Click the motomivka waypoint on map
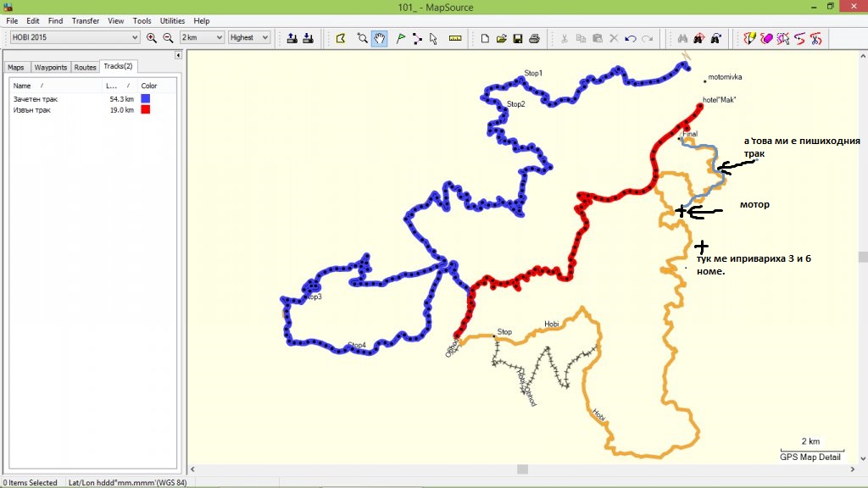 [x=704, y=81]
